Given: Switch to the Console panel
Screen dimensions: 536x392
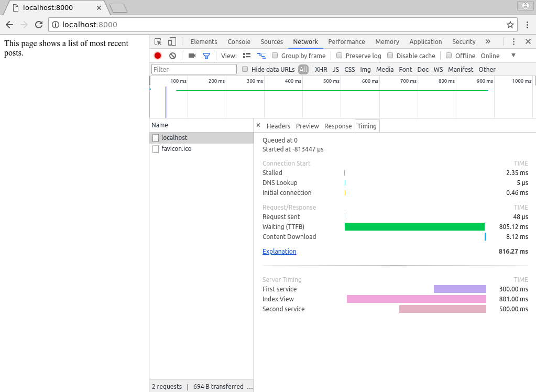Looking at the screenshot, I should 238,41.
